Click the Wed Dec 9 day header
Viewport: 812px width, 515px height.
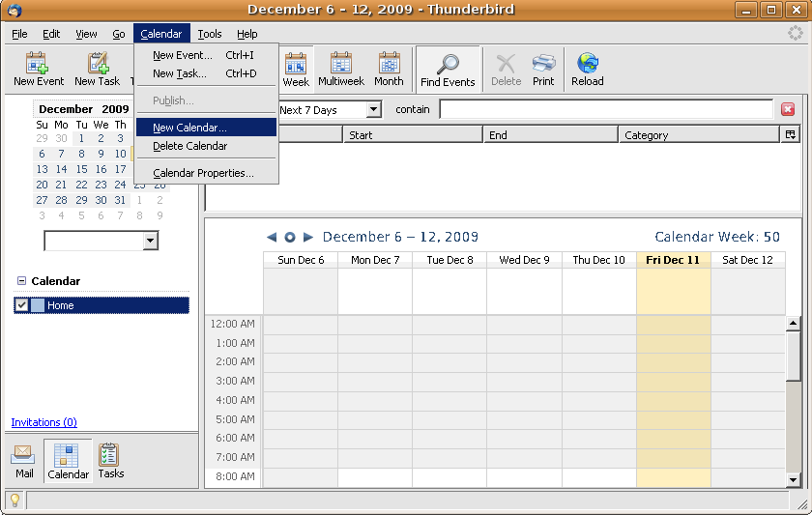tap(524, 260)
